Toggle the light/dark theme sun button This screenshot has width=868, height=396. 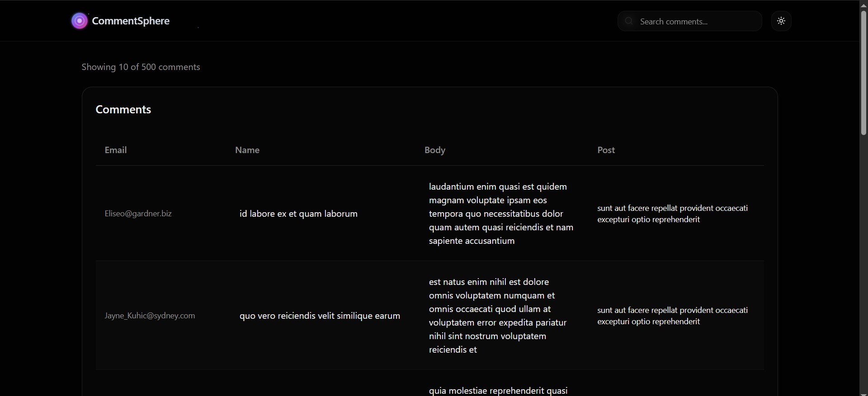pos(781,21)
